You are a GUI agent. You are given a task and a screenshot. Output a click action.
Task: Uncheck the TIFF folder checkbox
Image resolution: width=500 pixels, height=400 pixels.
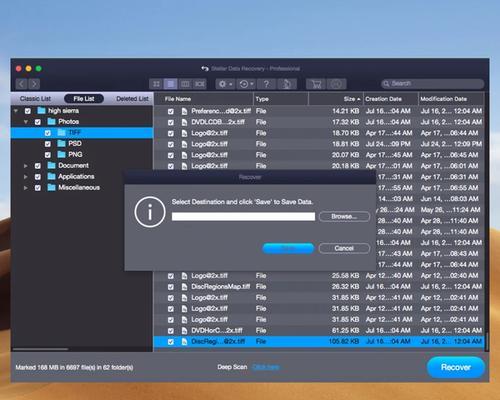click(48, 133)
